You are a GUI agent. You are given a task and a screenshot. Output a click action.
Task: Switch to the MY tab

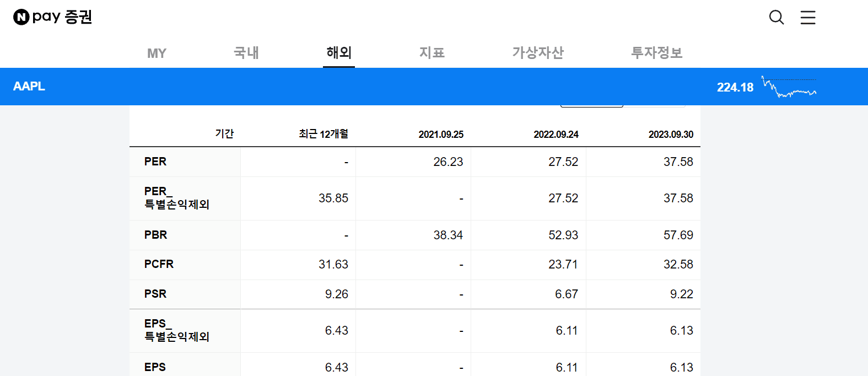(x=157, y=53)
